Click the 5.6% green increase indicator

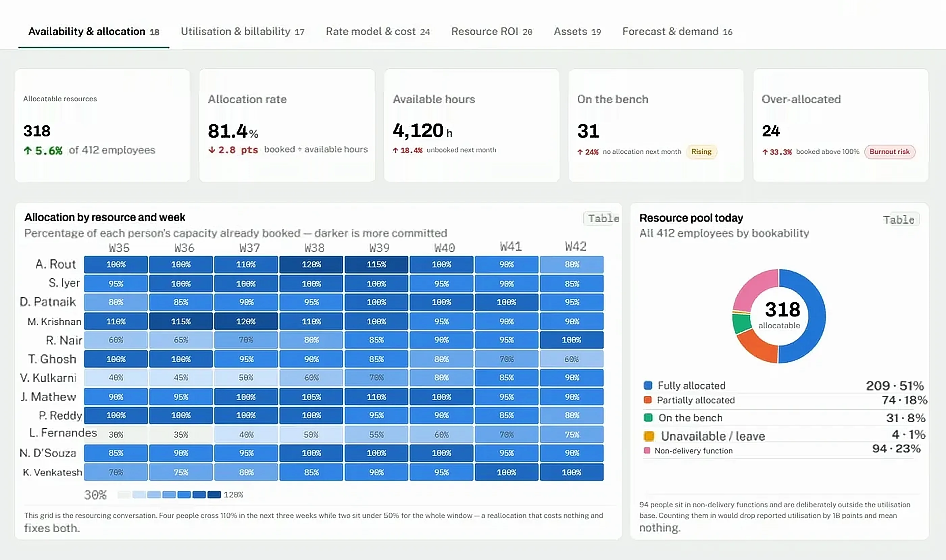(43, 151)
